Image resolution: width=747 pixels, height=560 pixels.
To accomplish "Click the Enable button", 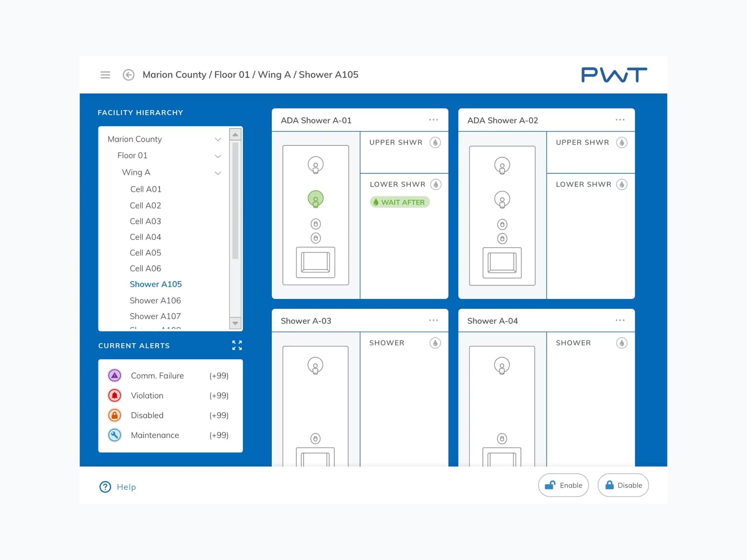I will (563, 485).
